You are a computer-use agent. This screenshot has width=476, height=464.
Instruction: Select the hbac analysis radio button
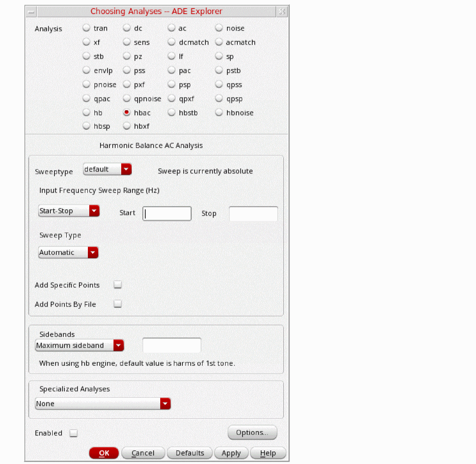126,112
